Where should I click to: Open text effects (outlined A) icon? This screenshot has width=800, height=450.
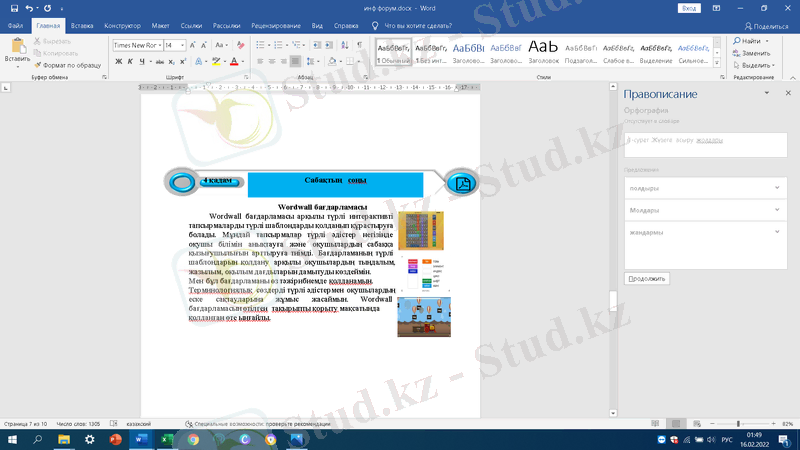click(x=198, y=62)
